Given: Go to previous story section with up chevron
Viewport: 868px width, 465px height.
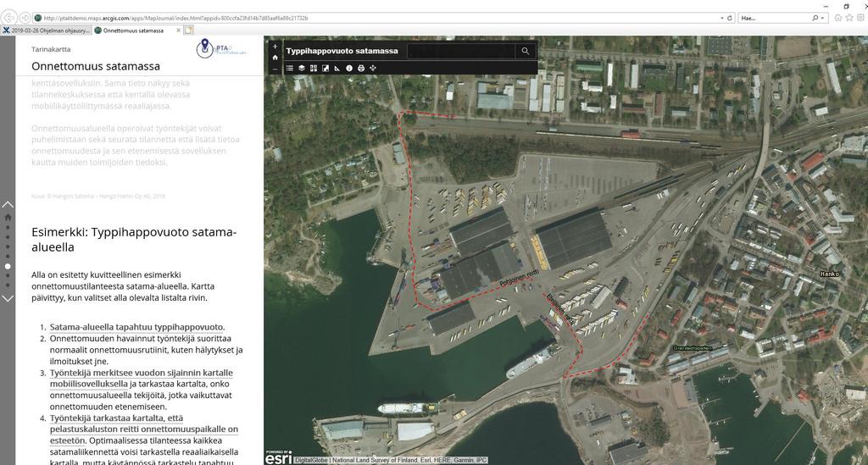Looking at the screenshot, I should pyautogui.click(x=8, y=205).
